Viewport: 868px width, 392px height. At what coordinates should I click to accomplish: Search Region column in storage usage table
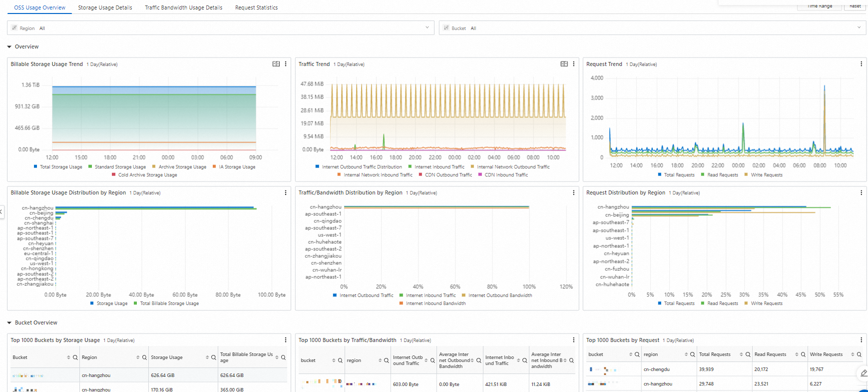click(x=144, y=357)
